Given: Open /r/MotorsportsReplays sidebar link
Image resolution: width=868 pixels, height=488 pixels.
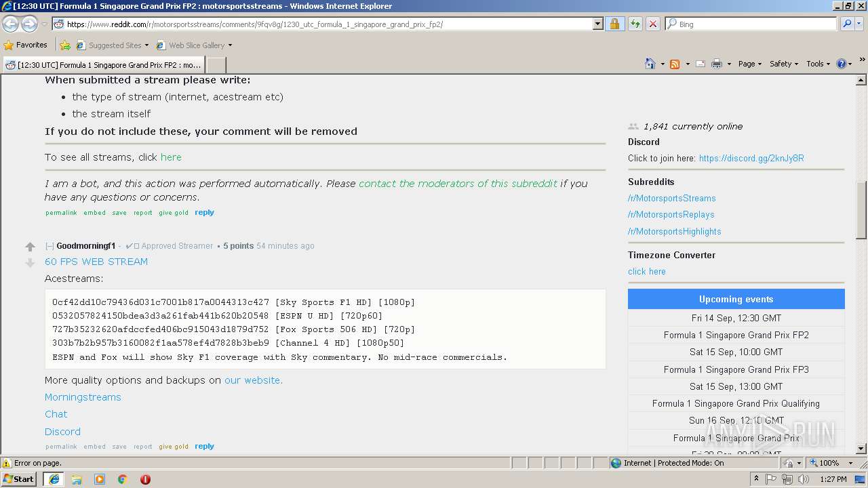Looking at the screenshot, I should [x=671, y=215].
